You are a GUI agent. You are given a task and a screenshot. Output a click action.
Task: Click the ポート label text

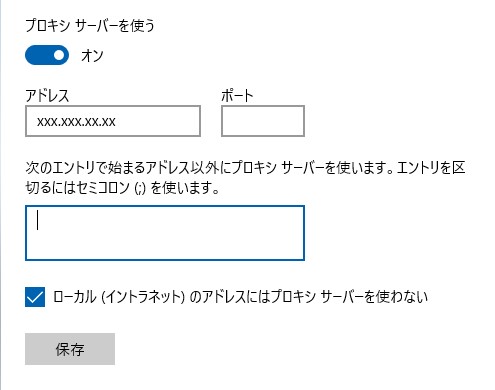coord(237,96)
